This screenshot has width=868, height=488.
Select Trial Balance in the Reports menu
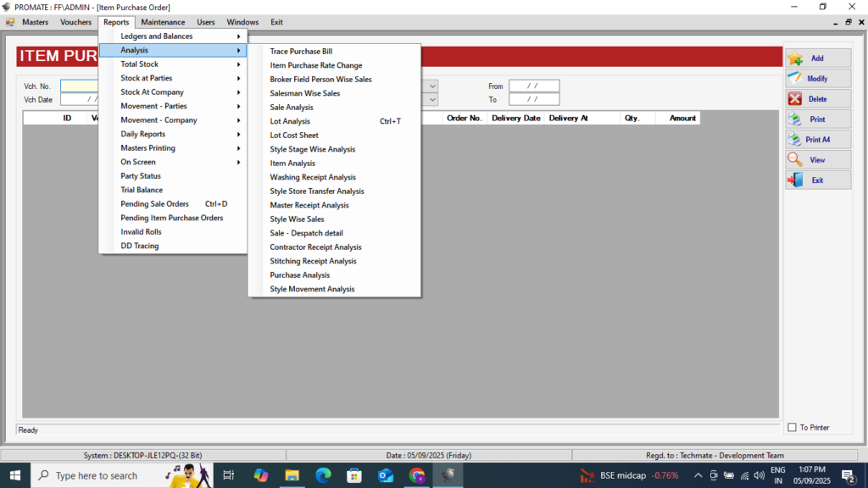tap(142, 190)
